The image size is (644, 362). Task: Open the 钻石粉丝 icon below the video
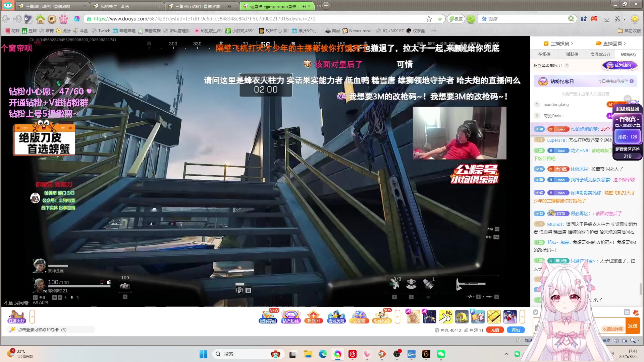coord(290,316)
